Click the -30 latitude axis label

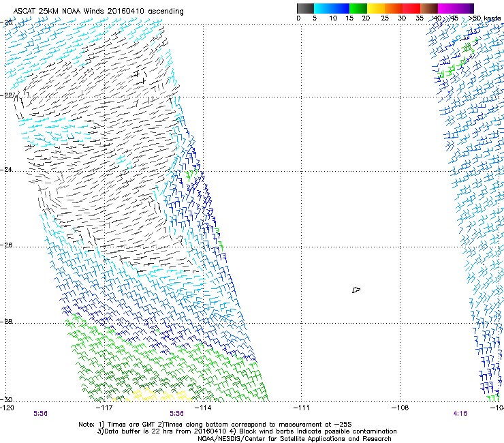(x=7, y=399)
